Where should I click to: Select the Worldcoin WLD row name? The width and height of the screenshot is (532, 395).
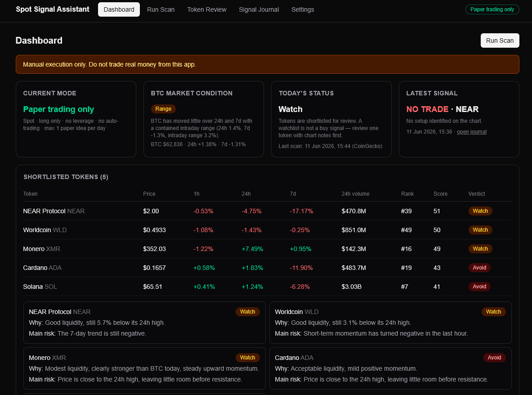point(45,230)
